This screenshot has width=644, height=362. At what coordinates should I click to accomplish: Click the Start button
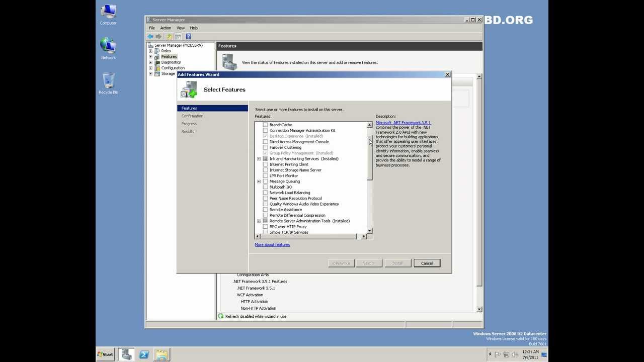point(106,354)
